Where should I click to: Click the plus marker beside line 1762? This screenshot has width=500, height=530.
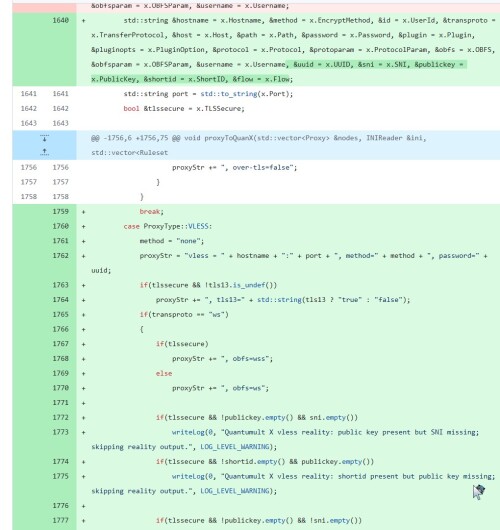click(84, 256)
